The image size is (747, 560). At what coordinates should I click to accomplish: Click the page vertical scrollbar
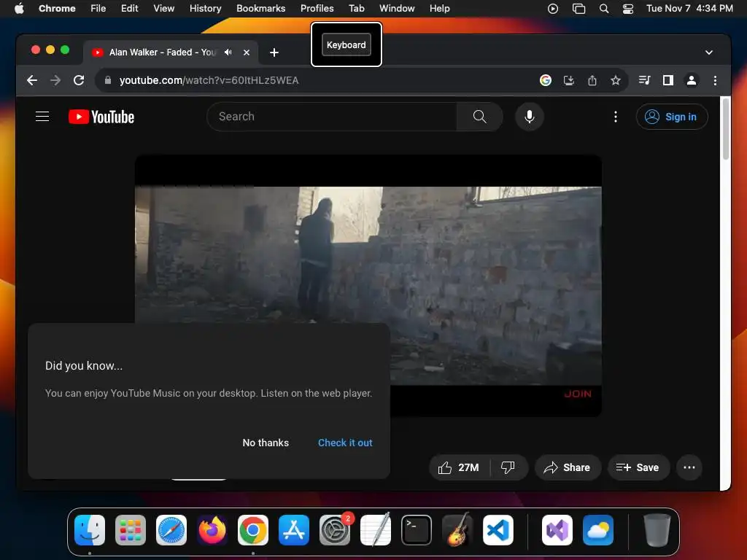coord(726,128)
